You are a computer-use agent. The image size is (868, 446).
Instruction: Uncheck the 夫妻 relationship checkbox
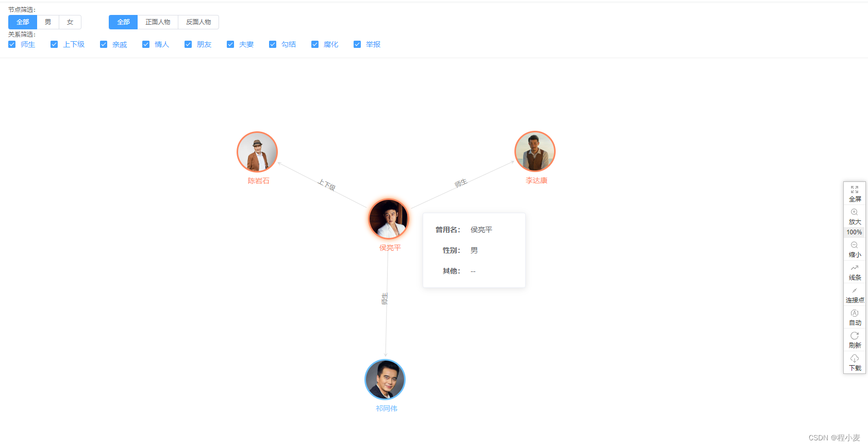click(230, 44)
